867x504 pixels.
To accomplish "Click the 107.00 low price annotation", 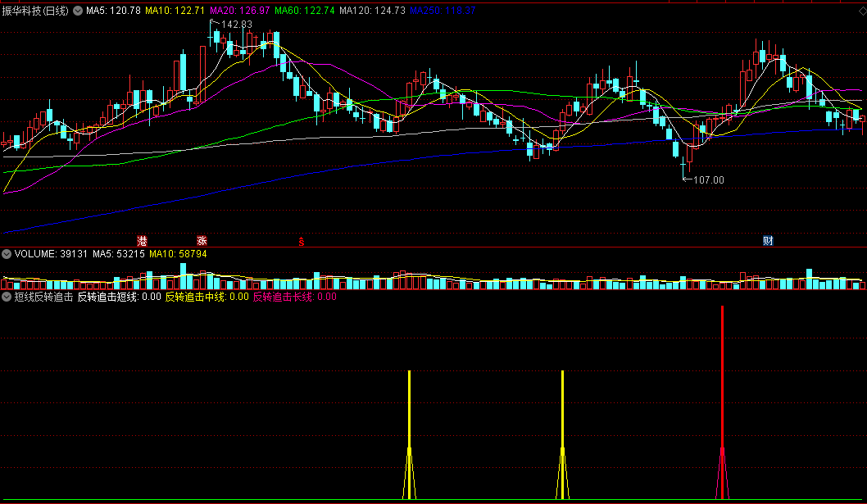I will (708, 179).
